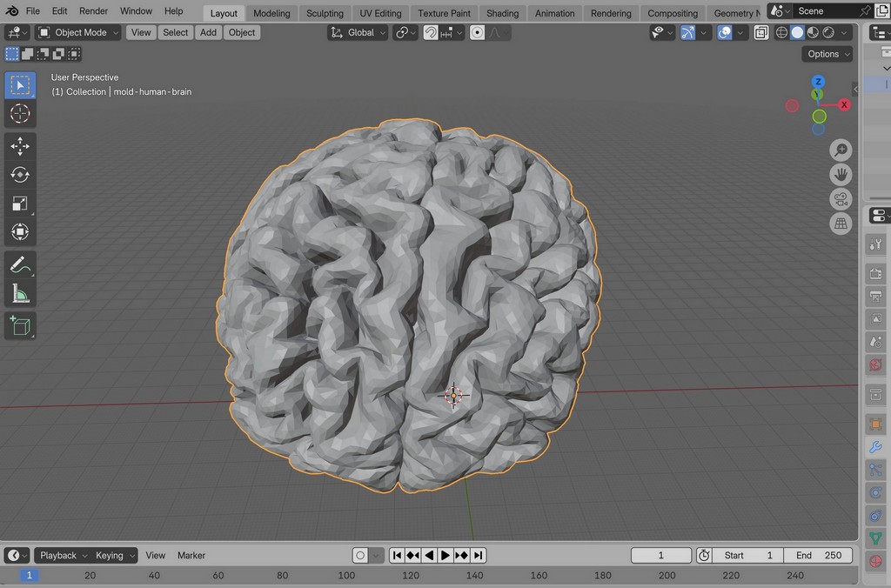The width and height of the screenshot is (891, 588).
Task: Open the Modifiers wrench properties tab
Action: (x=875, y=447)
